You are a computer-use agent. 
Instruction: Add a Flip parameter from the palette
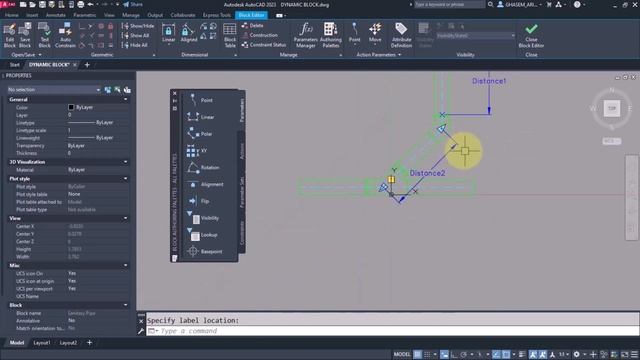tap(199, 201)
